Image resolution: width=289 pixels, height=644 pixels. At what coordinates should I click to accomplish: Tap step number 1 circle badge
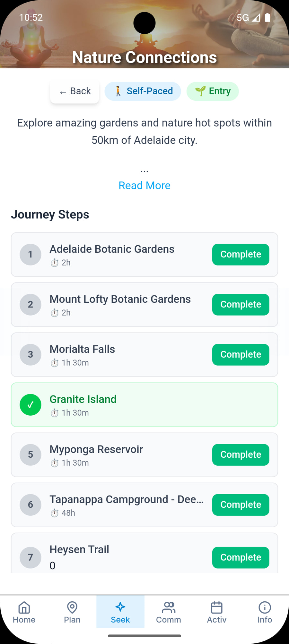31,255
